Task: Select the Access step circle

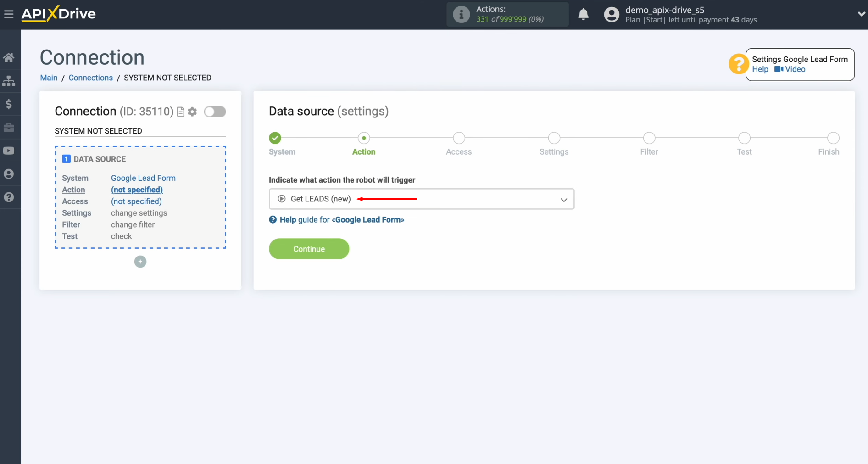Action: pos(458,138)
